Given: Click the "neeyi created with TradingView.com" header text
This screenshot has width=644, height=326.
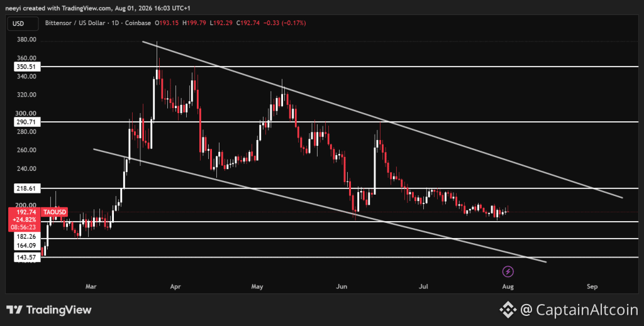Looking at the screenshot, I should [x=57, y=8].
